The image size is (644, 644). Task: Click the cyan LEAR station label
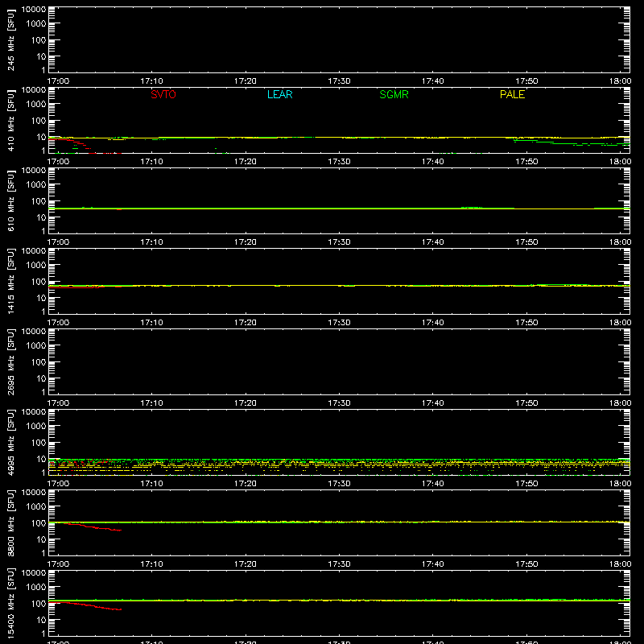pos(279,94)
